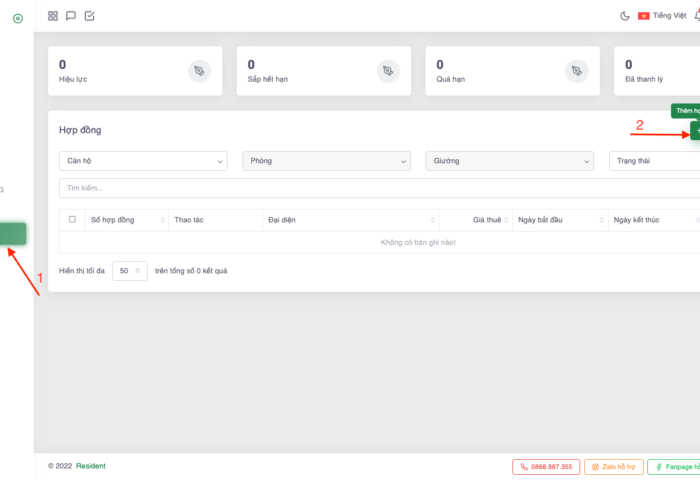Click the pen icon on Sắp hết hạn card

(x=388, y=71)
